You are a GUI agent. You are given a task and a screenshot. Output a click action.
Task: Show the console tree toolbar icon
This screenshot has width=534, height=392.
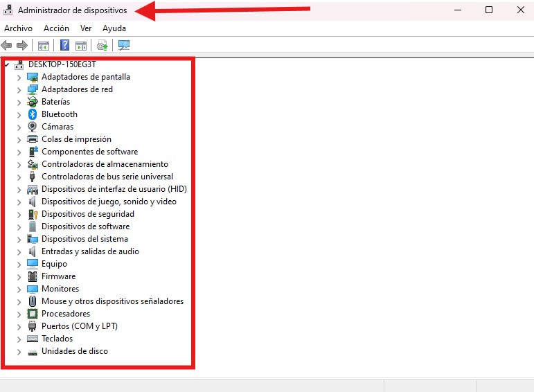click(44, 45)
